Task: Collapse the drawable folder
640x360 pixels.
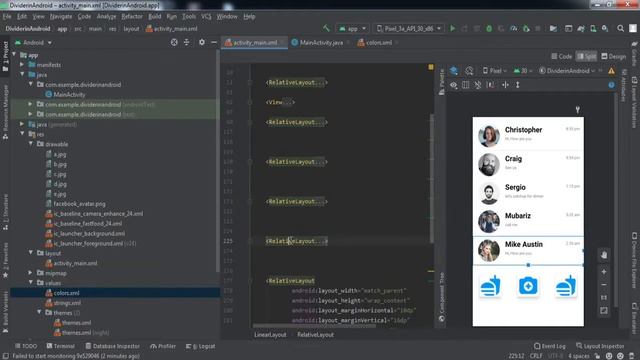Action: point(31,144)
